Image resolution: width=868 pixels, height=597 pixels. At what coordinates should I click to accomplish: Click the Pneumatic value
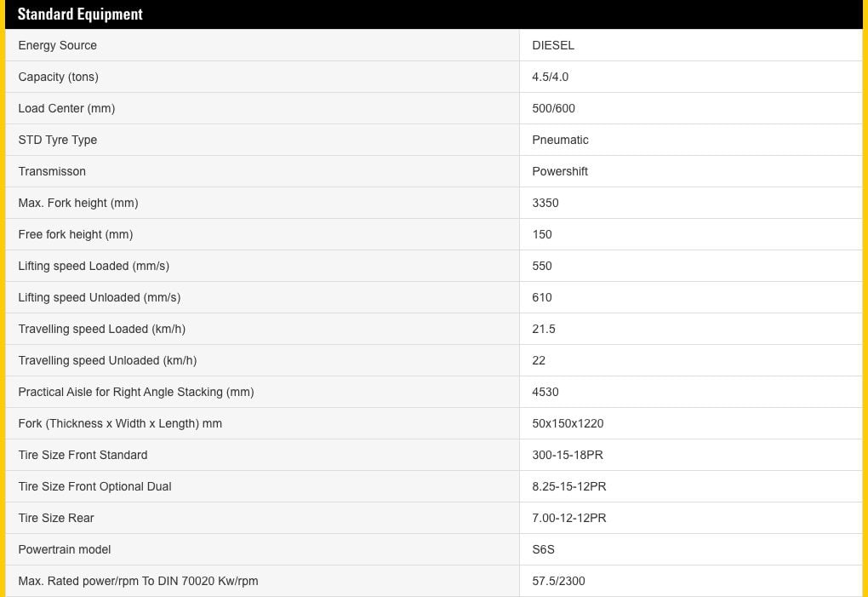click(x=560, y=140)
